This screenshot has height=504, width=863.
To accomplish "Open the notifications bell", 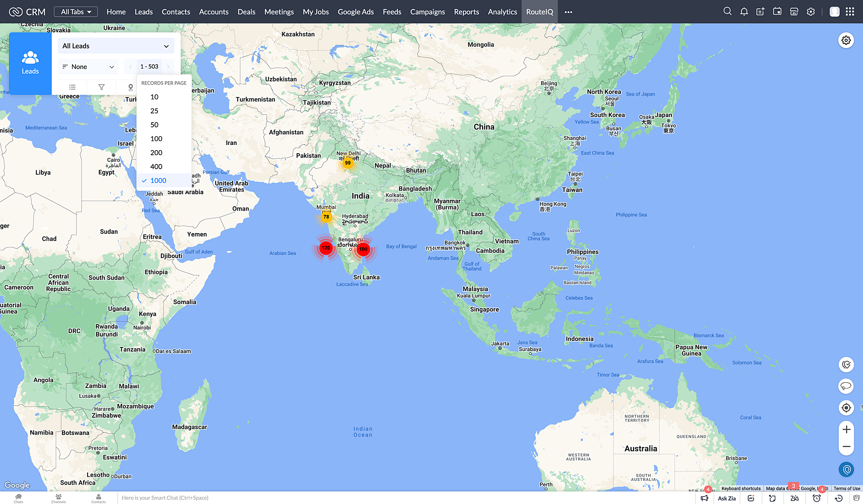I will pos(744,12).
